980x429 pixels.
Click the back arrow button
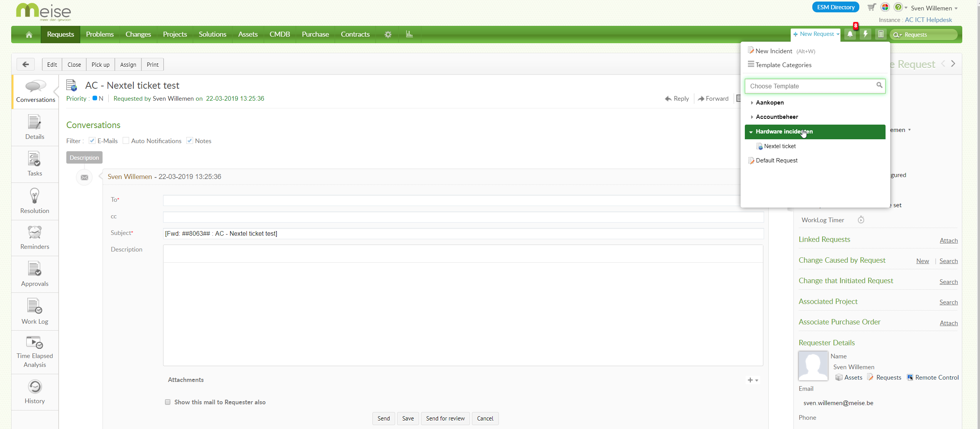(26, 64)
